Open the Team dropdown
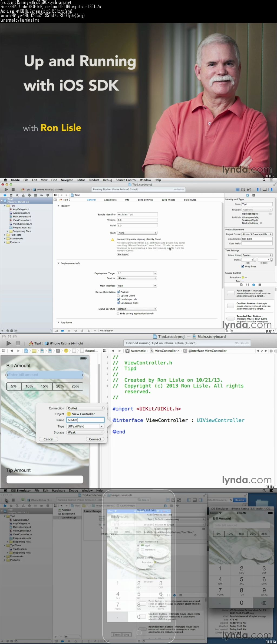Image resolution: width=277 pixels, height=644 pixels. (137, 233)
